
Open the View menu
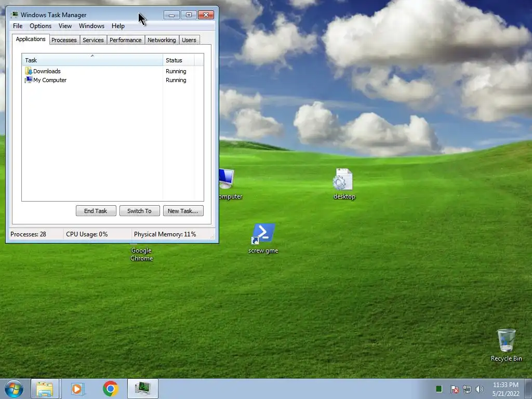pos(65,26)
